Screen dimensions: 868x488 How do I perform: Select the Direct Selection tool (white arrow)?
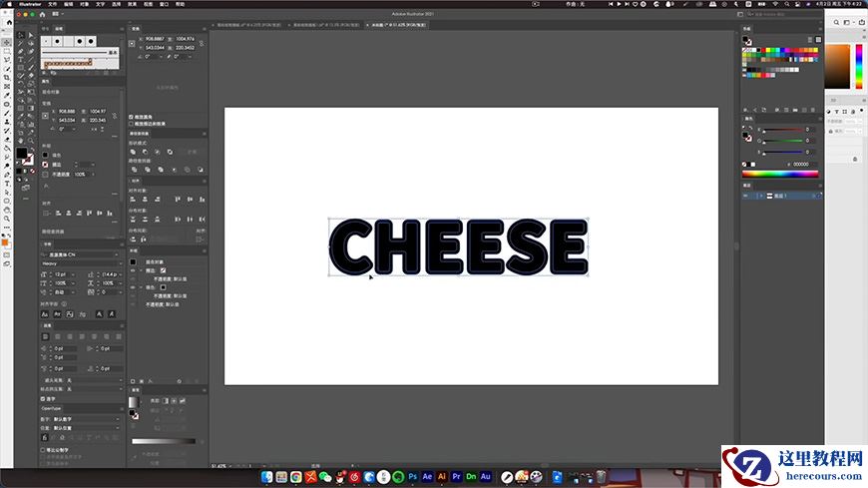coord(31,35)
